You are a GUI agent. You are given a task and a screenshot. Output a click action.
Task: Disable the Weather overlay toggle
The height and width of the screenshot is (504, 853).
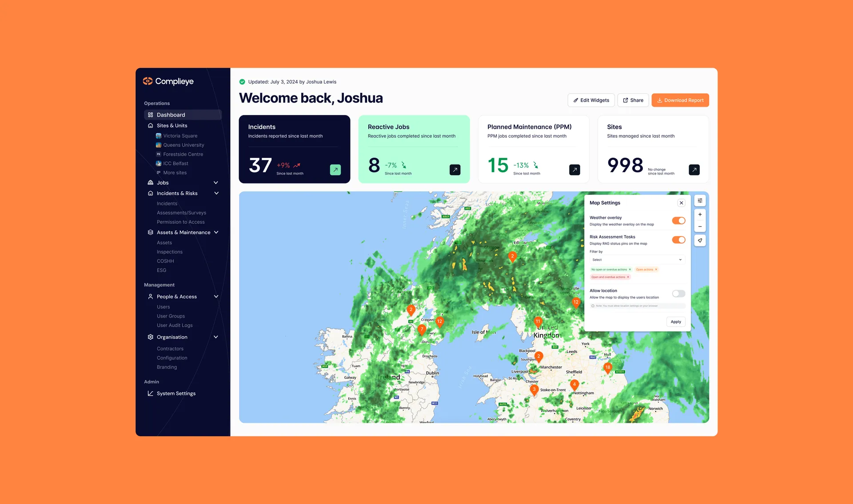678,221
